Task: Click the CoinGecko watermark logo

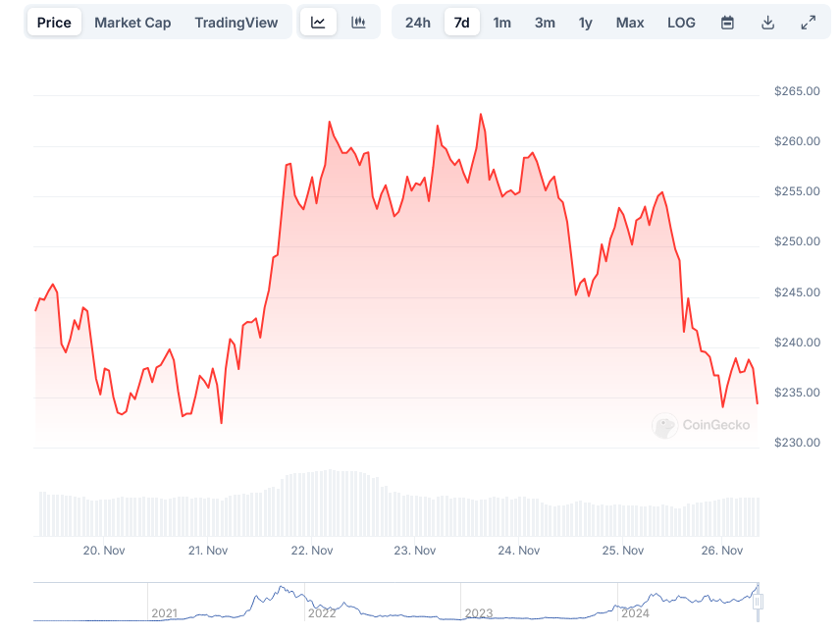Action: click(702, 425)
